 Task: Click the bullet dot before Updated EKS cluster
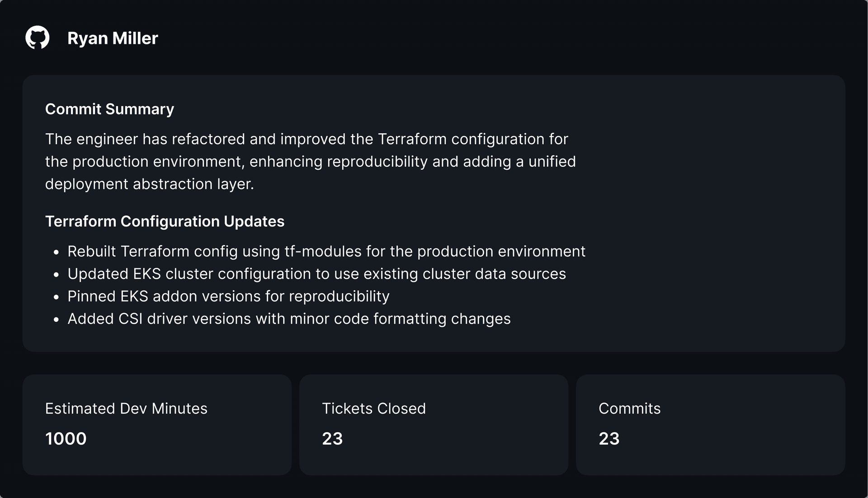tap(57, 275)
